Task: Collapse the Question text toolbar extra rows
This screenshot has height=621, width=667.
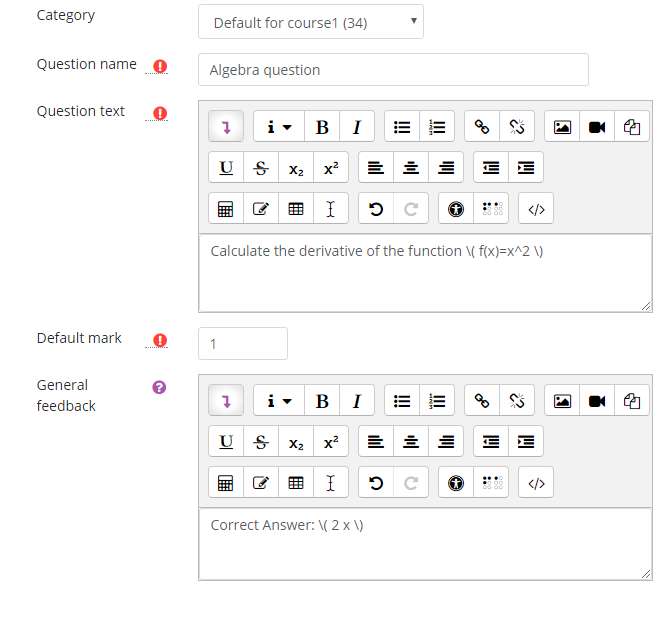Action: coord(226,127)
